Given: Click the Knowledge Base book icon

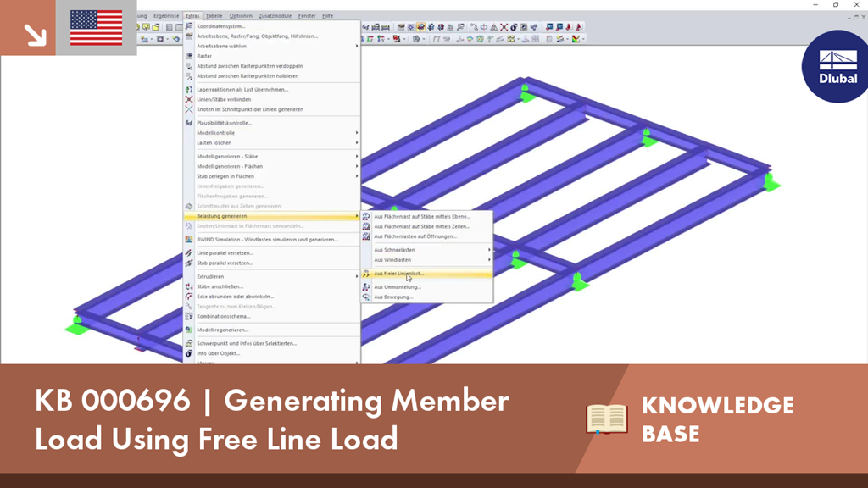Looking at the screenshot, I should 607,419.
